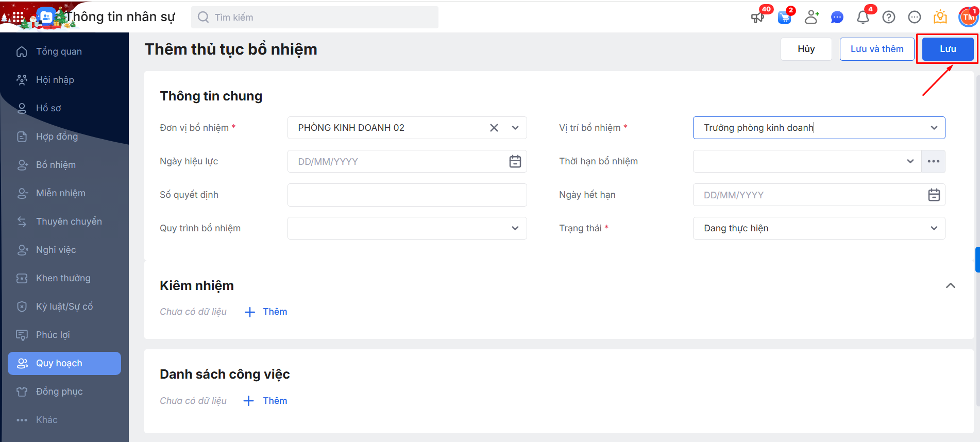Screen dimensions: 980x442
Task: Clear the PHÒNG KINH DOANH 02 selection
Action: [x=494, y=128]
